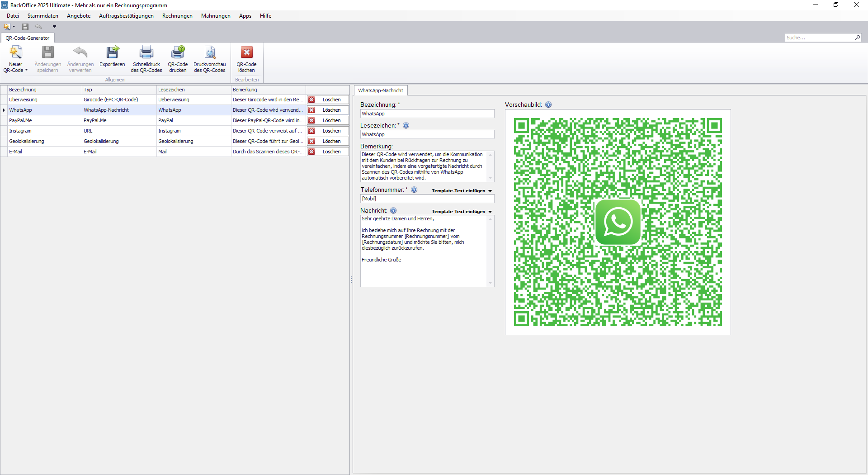Image resolution: width=868 pixels, height=475 pixels.
Task: Click the Lesezeichen input field
Action: click(x=427, y=134)
